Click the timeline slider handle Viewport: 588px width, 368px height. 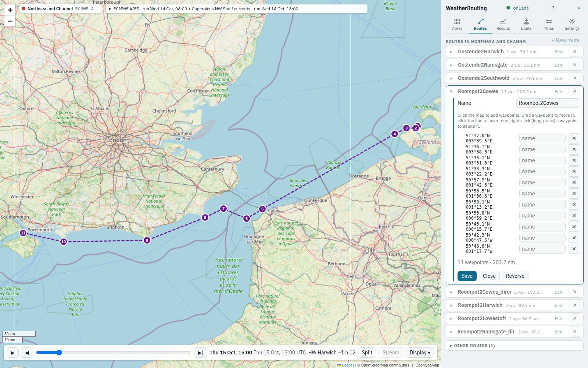59,353
